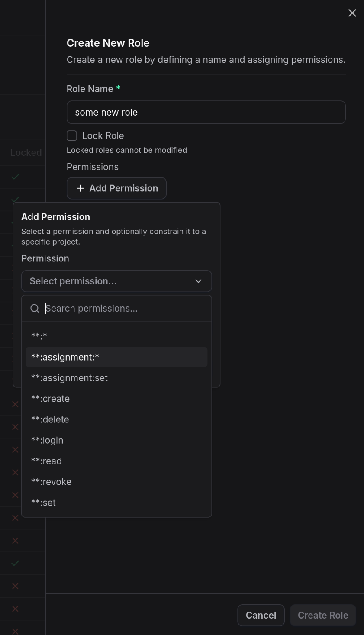Click the X to close the dialog
The image size is (364, 635).
click(x=352, y=13)
